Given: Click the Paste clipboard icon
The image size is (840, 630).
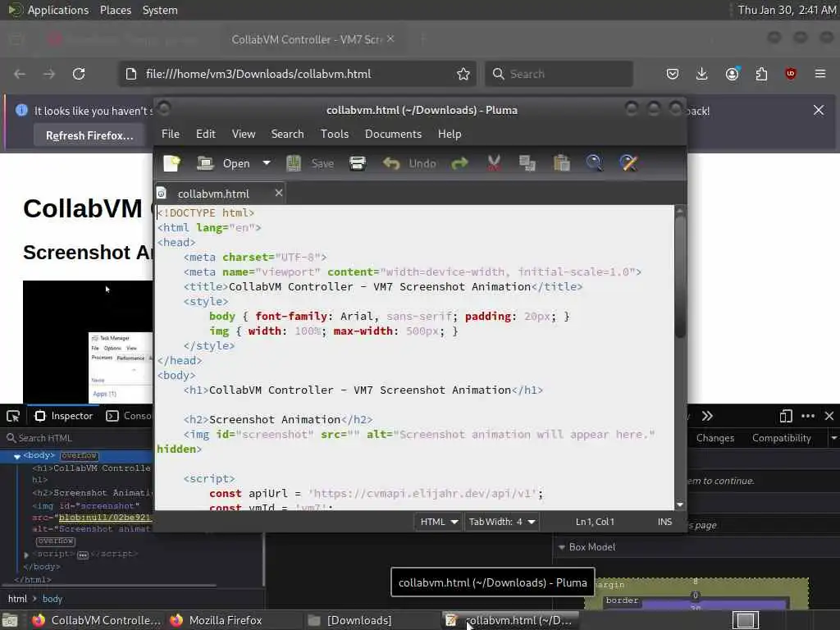Looking at the screenshot, I should 561,163.
